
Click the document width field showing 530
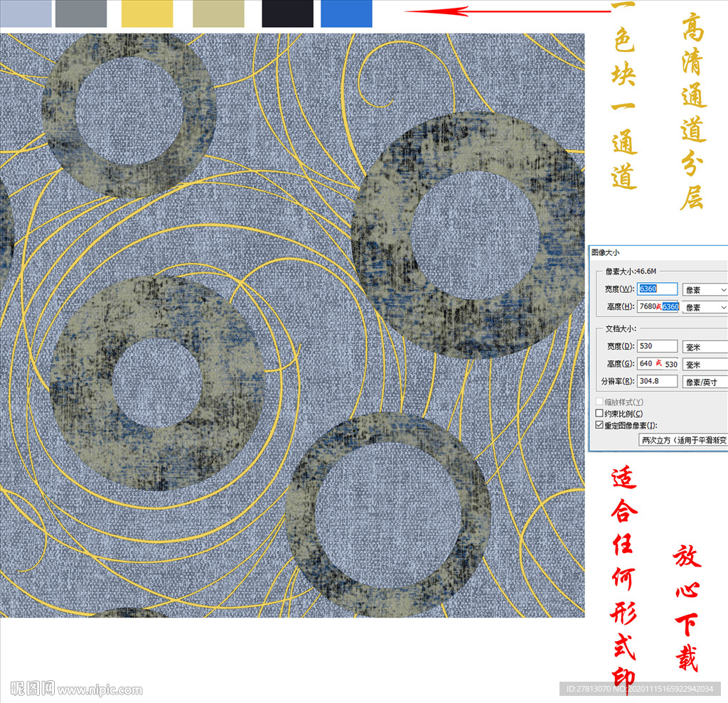[x=658, y=346]
